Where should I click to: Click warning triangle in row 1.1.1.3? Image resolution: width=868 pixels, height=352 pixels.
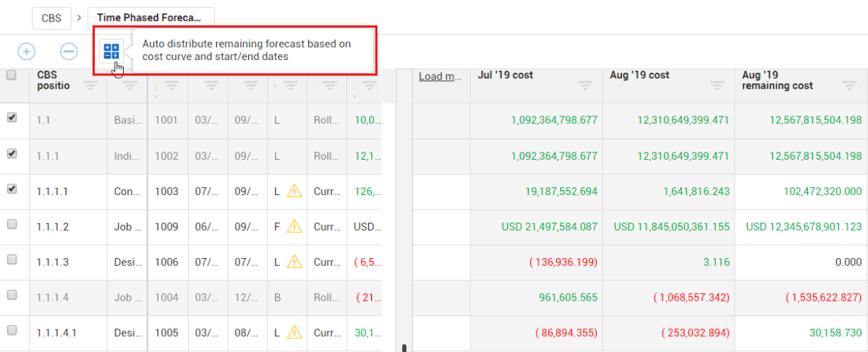[x=294, y=262]
